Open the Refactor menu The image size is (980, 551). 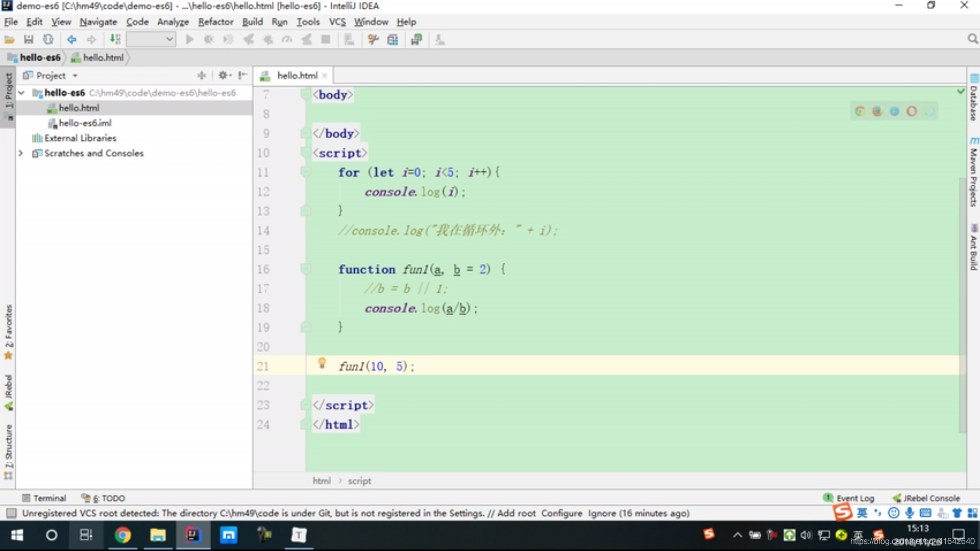click(x=215, y=22)
